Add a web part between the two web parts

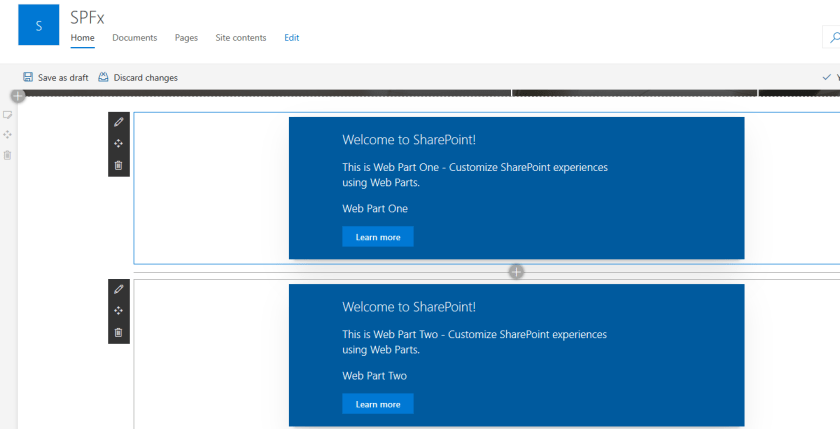tap(516, 272)
